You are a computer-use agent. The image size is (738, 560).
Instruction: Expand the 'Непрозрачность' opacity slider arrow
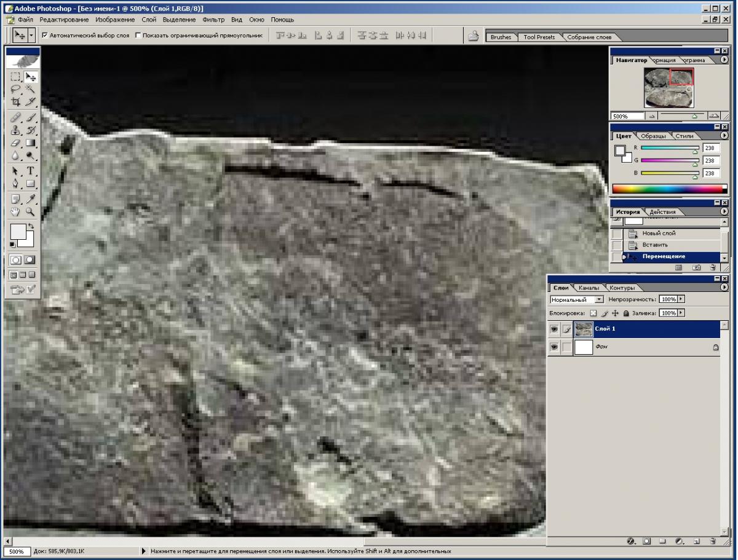(681, 299)
